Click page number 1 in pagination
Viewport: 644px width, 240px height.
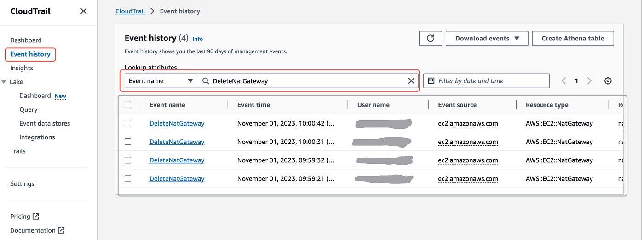pos(576,81)
